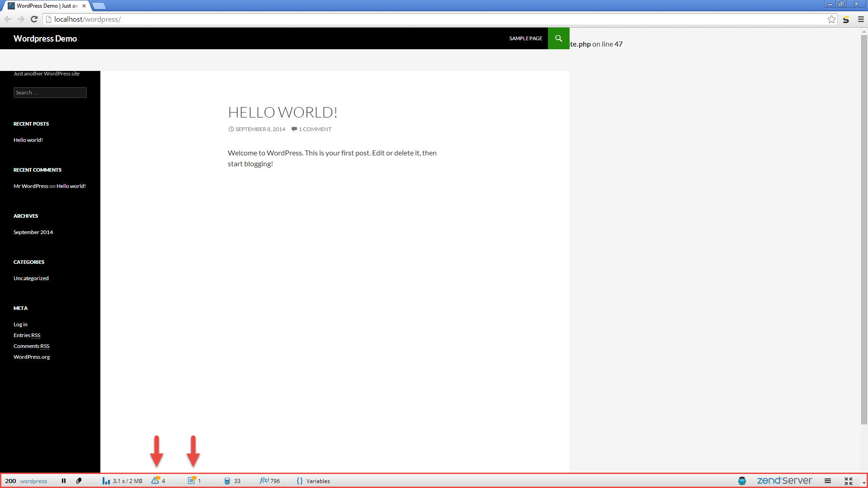
Task: Click the sidebar Search input field
Action: 50,93
